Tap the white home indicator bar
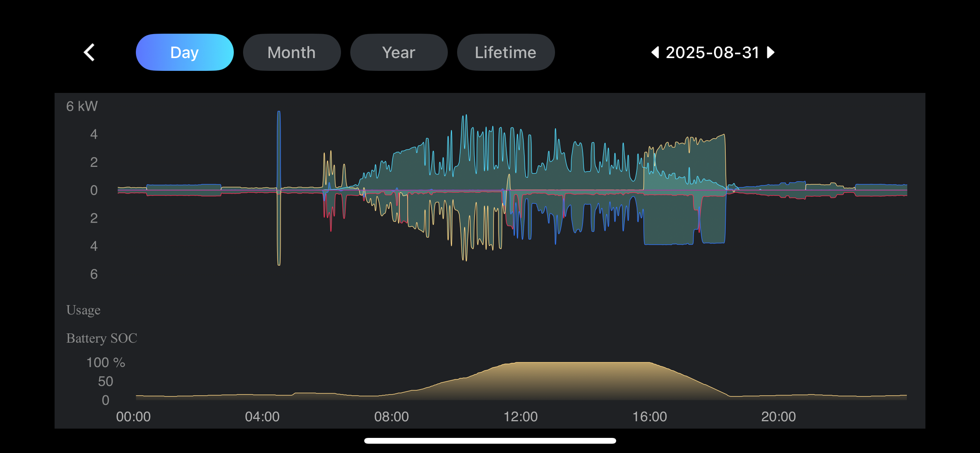Image resolution: width=980 pixels, height=453 pixels. tap(490, 441)
